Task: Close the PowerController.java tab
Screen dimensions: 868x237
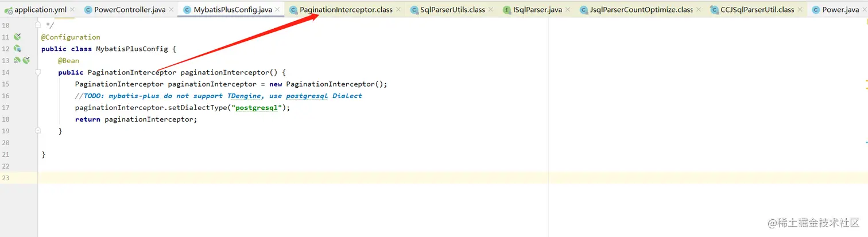Action: 172,10
